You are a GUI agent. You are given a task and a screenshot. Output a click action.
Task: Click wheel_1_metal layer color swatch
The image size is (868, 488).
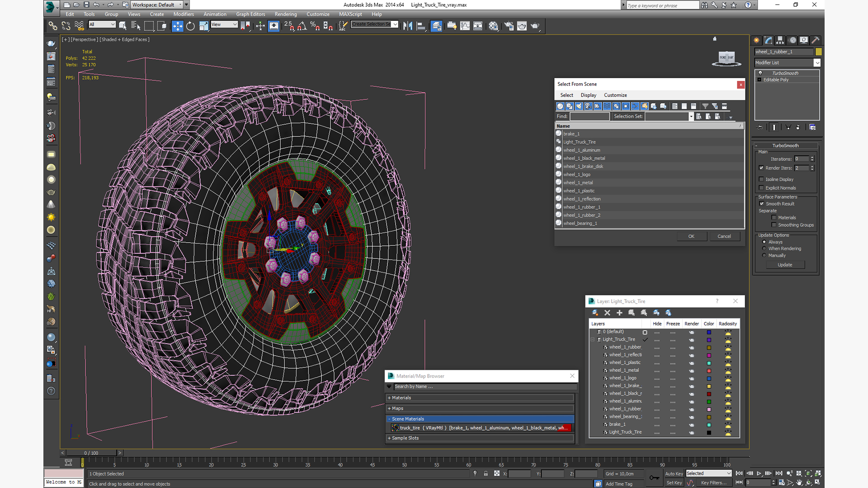tap(709, 371)
